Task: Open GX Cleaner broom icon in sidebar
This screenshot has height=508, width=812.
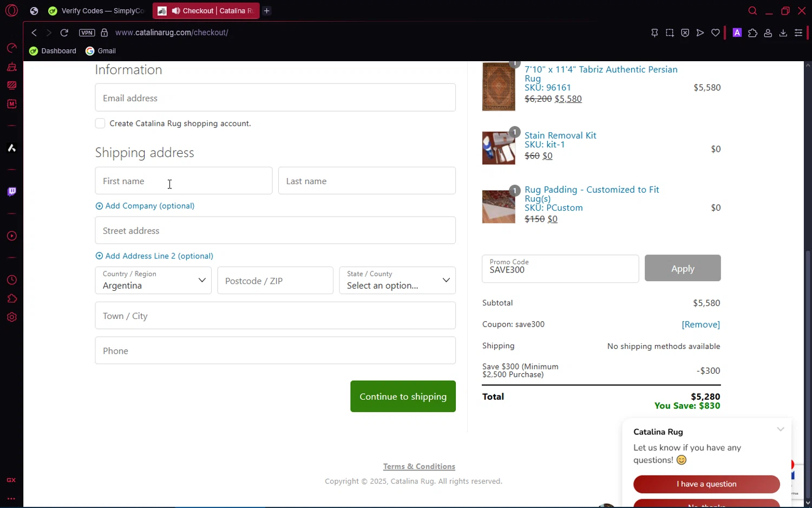Action: pos(11,67)
